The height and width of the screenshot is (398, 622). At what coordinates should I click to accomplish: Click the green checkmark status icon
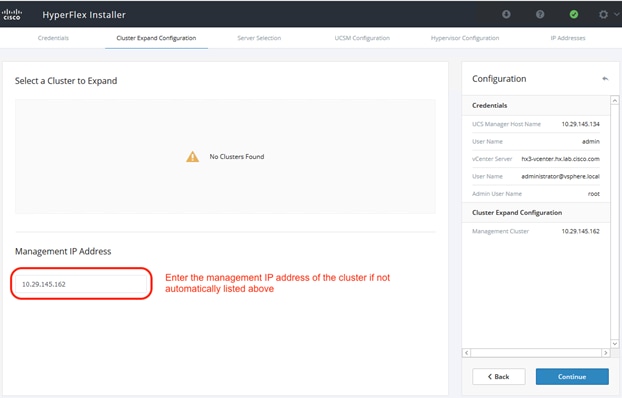pos(574,15)
